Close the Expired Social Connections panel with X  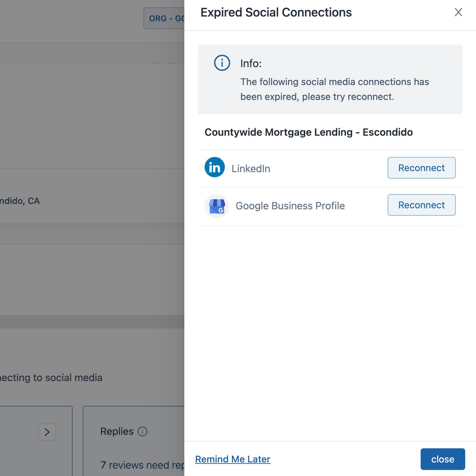tap(458, 12)
